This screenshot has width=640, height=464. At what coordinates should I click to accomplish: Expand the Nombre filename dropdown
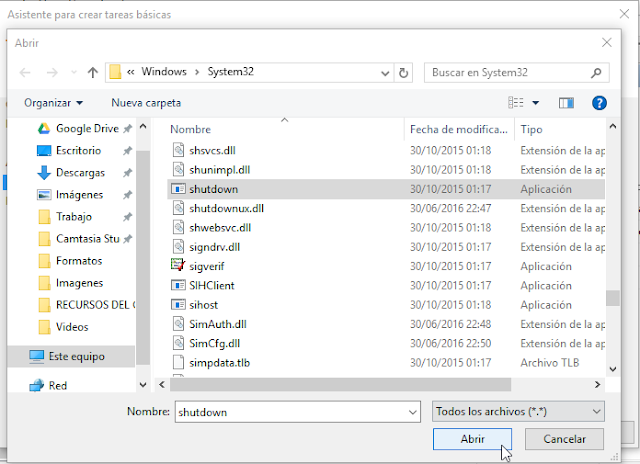(x=413, y=412)
